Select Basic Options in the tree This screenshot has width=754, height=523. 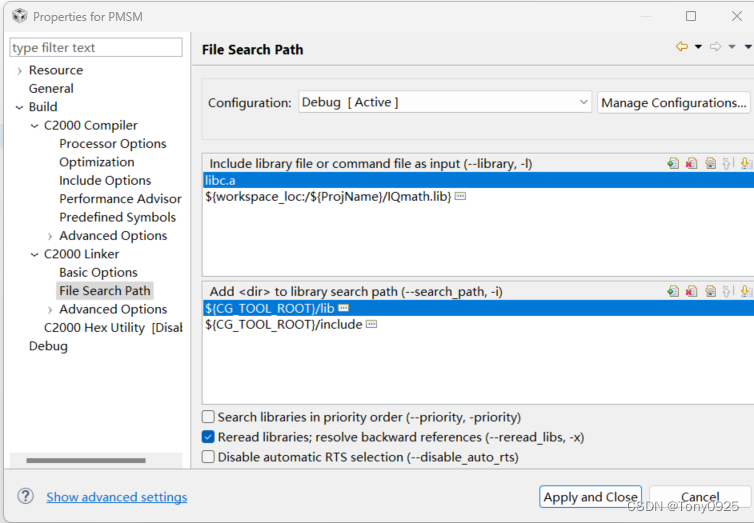tap(98, 273)
